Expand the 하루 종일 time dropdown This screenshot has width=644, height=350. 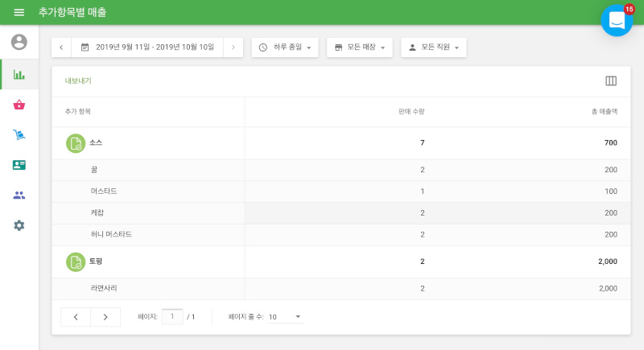point(285,47)
